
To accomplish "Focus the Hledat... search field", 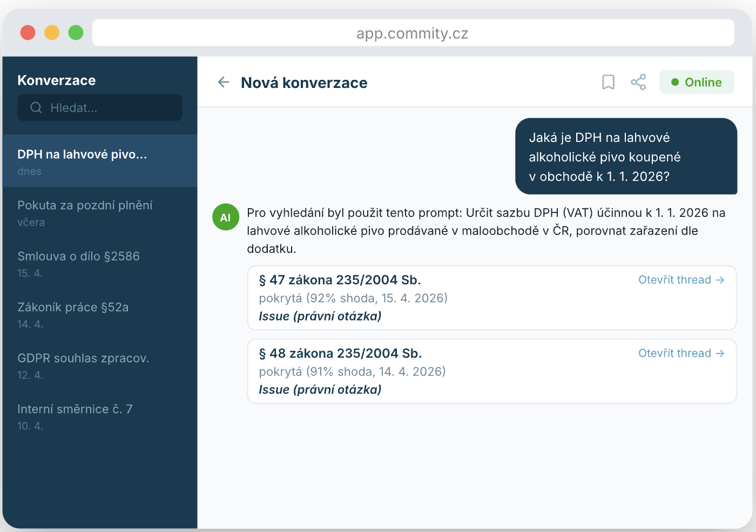I will coord(100,107).
